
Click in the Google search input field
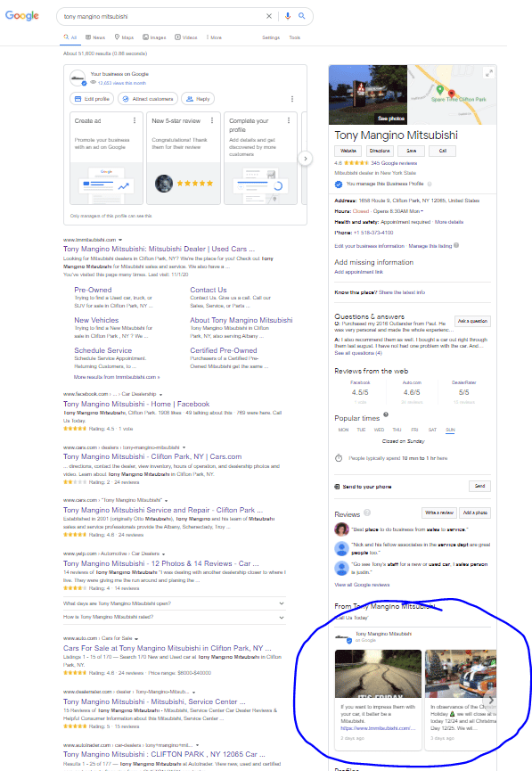click(162, 16)
